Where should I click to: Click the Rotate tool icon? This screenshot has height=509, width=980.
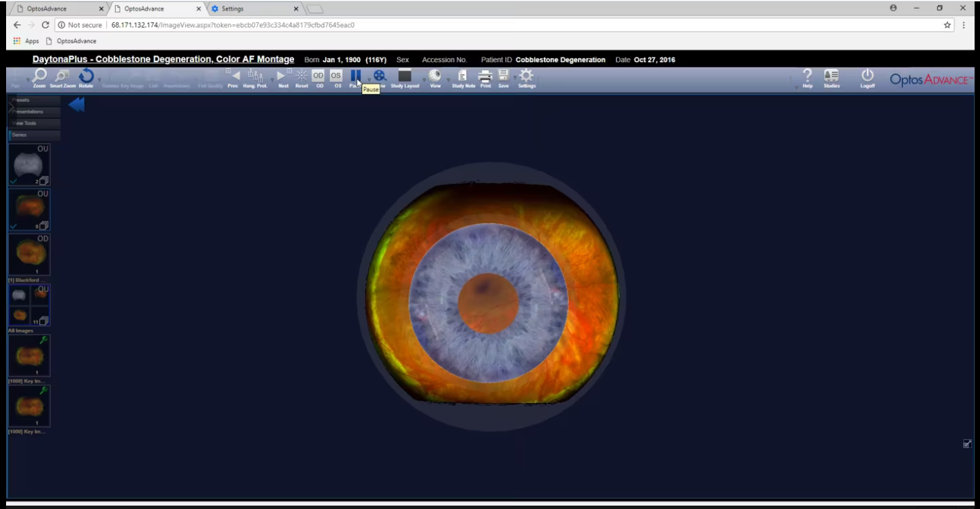[x=86, y=76]
